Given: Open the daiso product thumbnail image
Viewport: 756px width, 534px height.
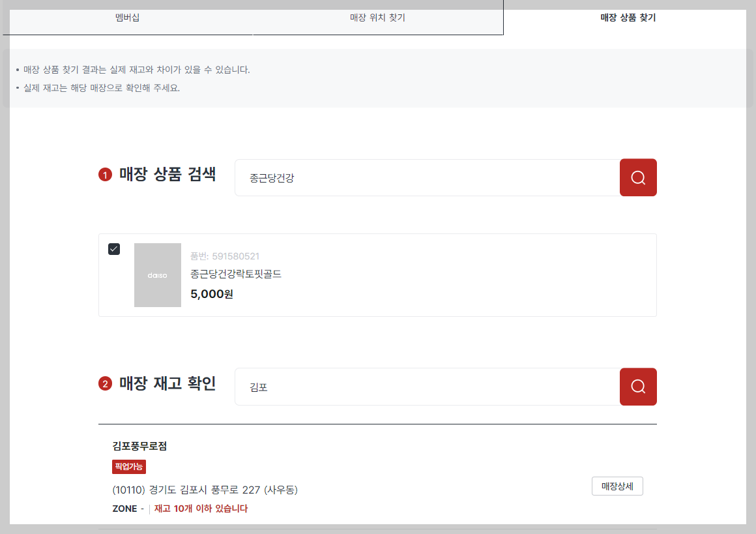Looking at the screenshot, I should pyautogui.click(x=158, y=275).
